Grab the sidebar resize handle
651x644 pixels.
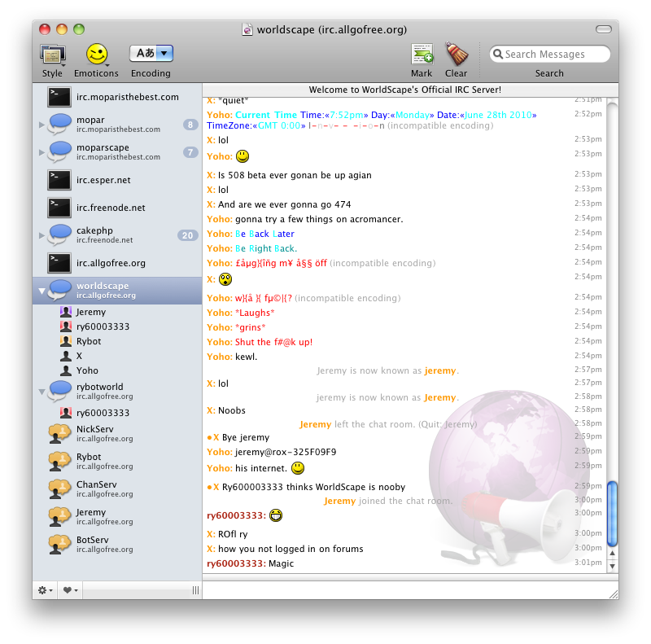[x=195, y=590]
